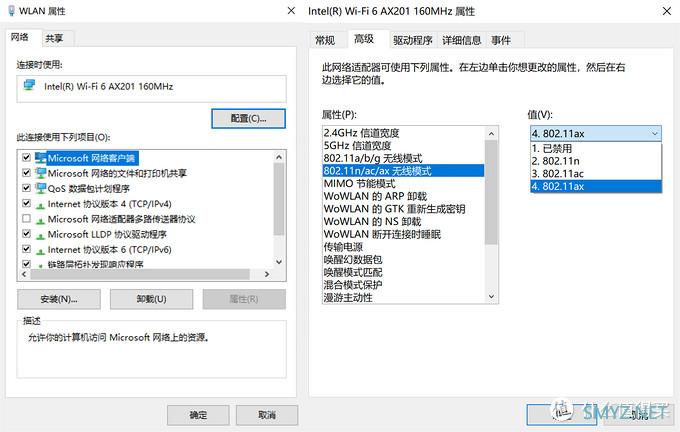The image size is (680, 432).
Task: Click the property list scroll down arrow
Action: [x=491, y=296]
